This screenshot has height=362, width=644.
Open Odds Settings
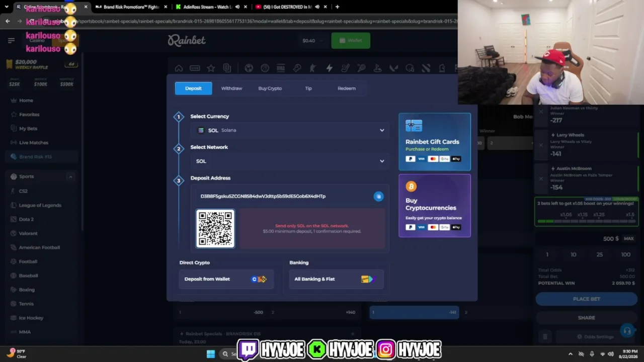pyautogui.click(x=595, y=337)
